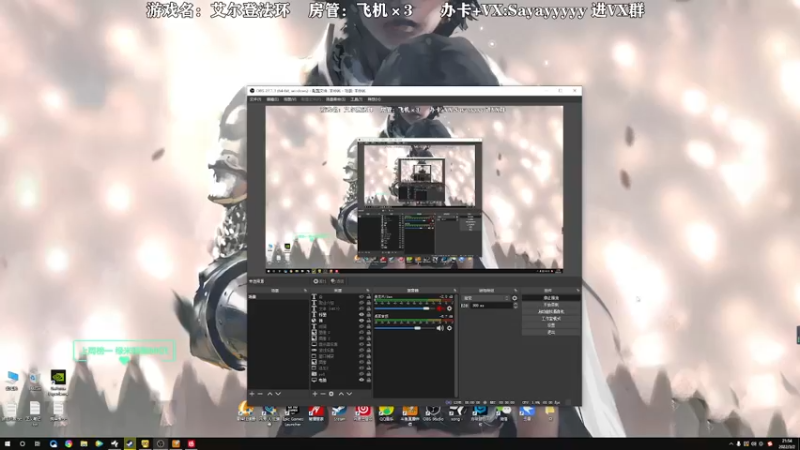
Task: Click the 停止推流 stop streaming button
Action: tap(551, 297)
